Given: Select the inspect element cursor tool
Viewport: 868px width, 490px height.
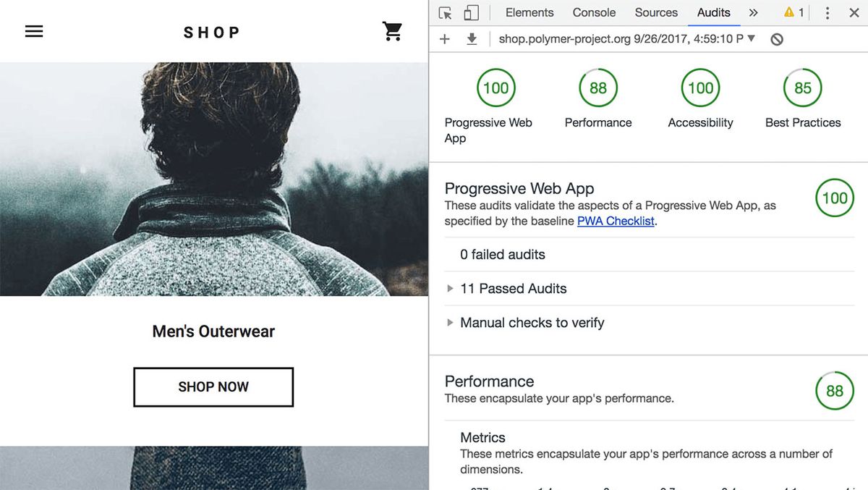Looking at the screenshot, I should [x=444, y=12].
